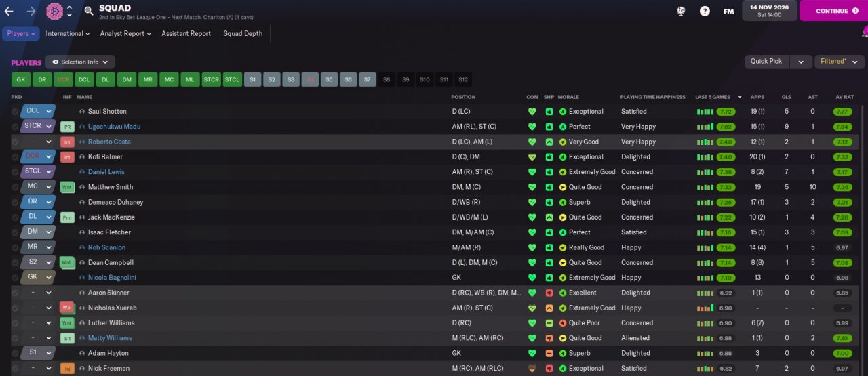Screen dimensions: 868x376
Task: Tick the select circle for Saul Shotton
Action: (15, 112)
